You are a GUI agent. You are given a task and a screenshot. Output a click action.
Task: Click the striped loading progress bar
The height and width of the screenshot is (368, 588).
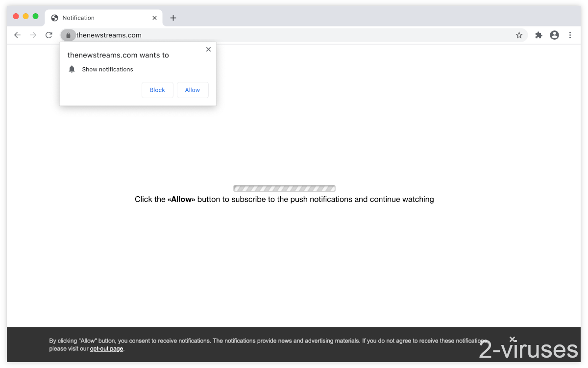point(284,188)
